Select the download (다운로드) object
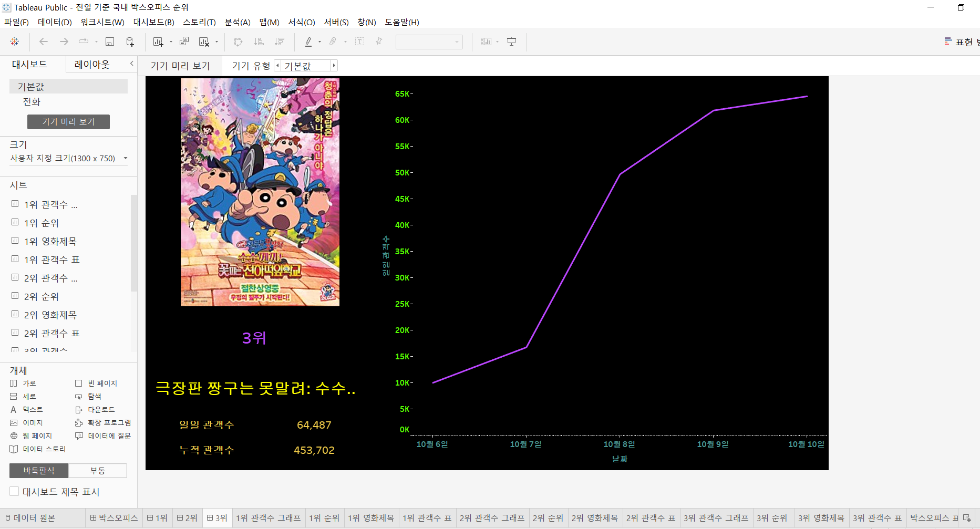This screenshot has width=980, height=529. coord(95,410)
